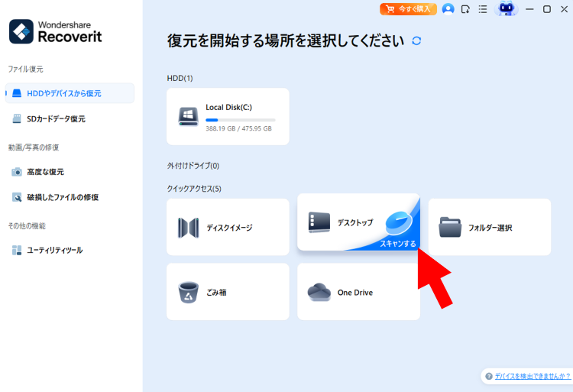The image size is (573, 392).
Task: Click the ファイル復元 section heading
Action: [25, 69]
